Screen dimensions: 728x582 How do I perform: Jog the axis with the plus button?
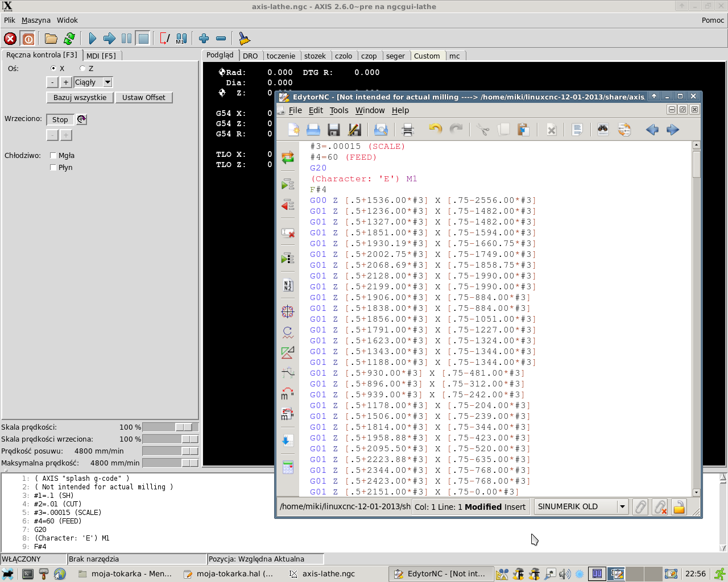(x=66, y=82)
